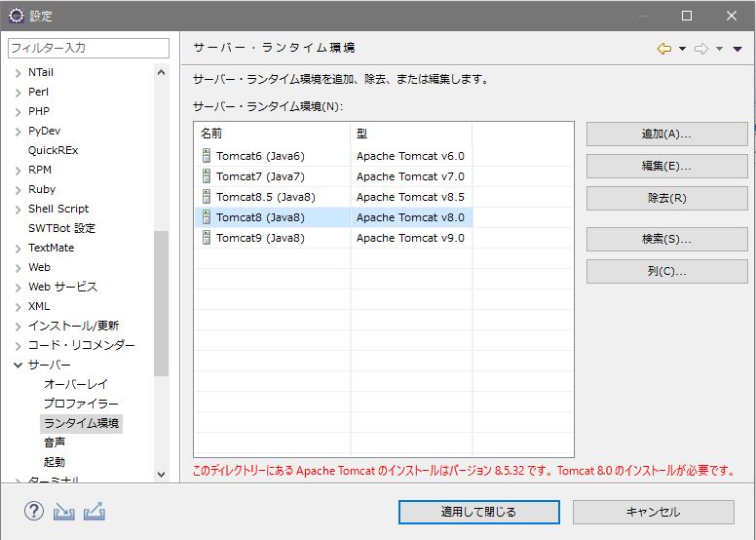Select the Tomcat9 (Java8) row name

[x=260, y=238]
